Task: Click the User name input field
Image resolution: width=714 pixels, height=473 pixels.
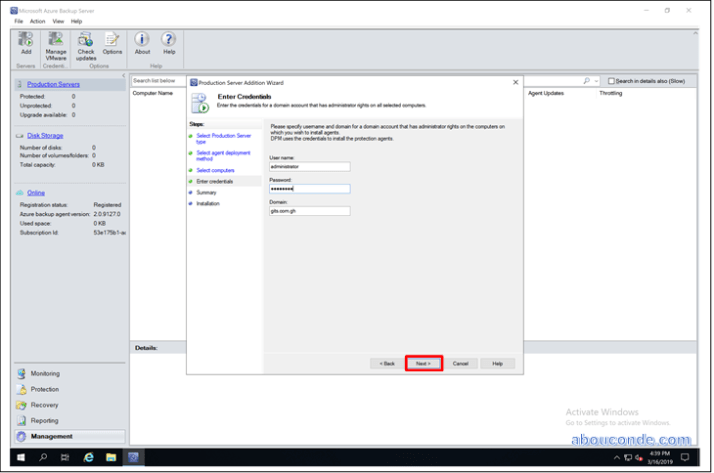Action: coord(309,167)
